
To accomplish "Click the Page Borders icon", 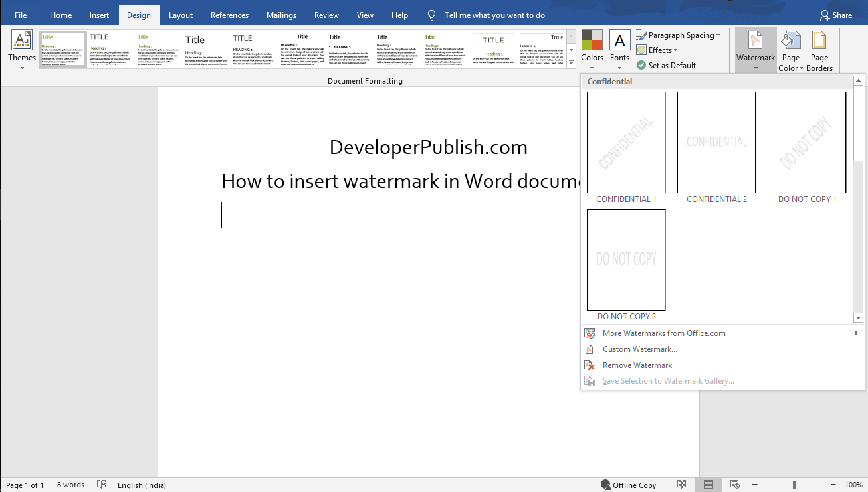I will click(x=819, y=50).
